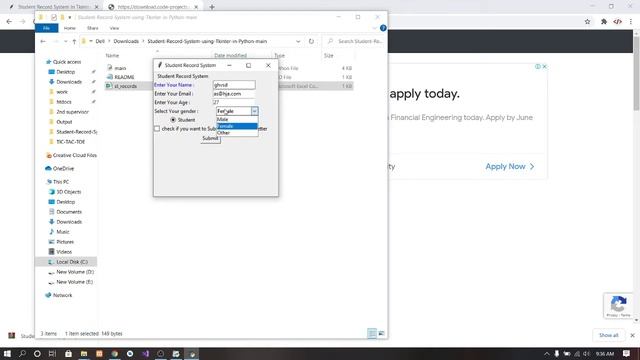
Task: Open pinned Desktop under Quick access
Action: (65, 72)
